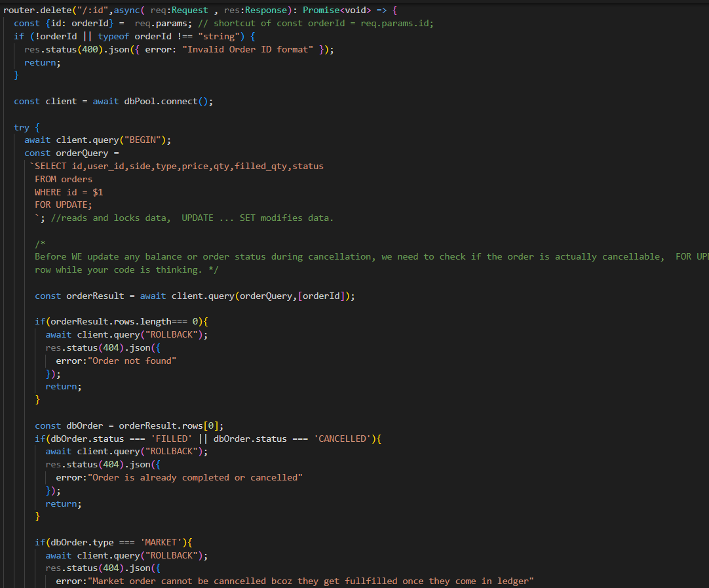Click 'dbPool.connect()' call
The width and height of the screenshot is (709, 588).
(x=168, y=102)
